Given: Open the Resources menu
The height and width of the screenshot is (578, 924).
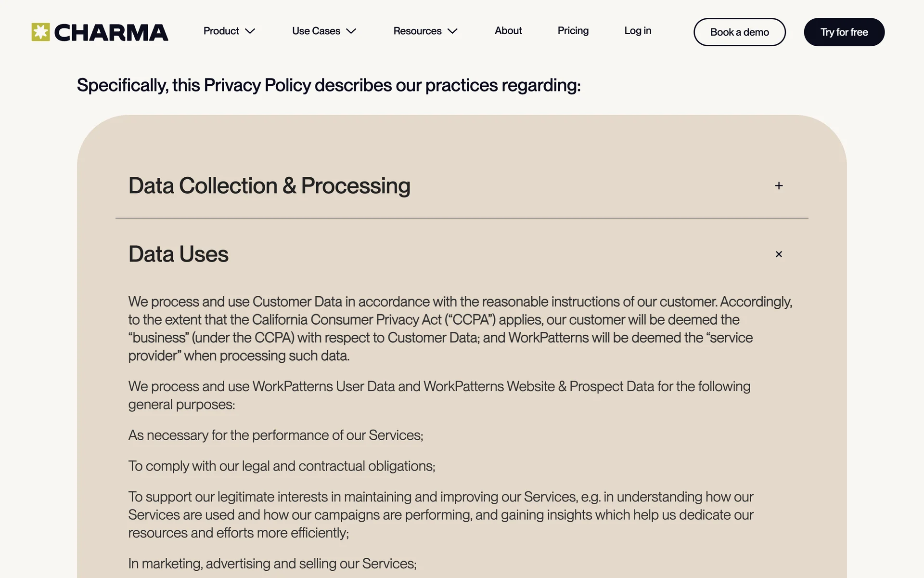Looking at the screenshot, I should pos(417,31).
